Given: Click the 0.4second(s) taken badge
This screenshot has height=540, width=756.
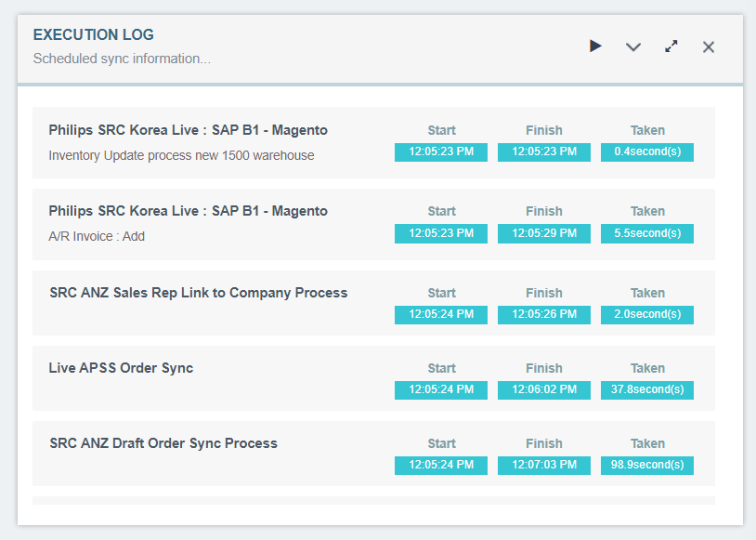Looking at the screenshot, I should (x=647, y=152).
